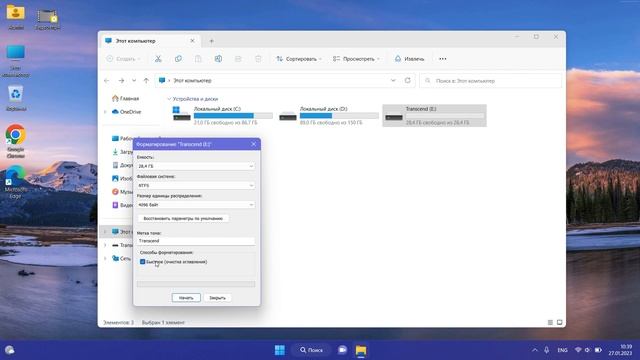Open the Capacity (Ёмкость) dropdown
The width and height of the screenshot is (640, 360).
click(196, 166)
